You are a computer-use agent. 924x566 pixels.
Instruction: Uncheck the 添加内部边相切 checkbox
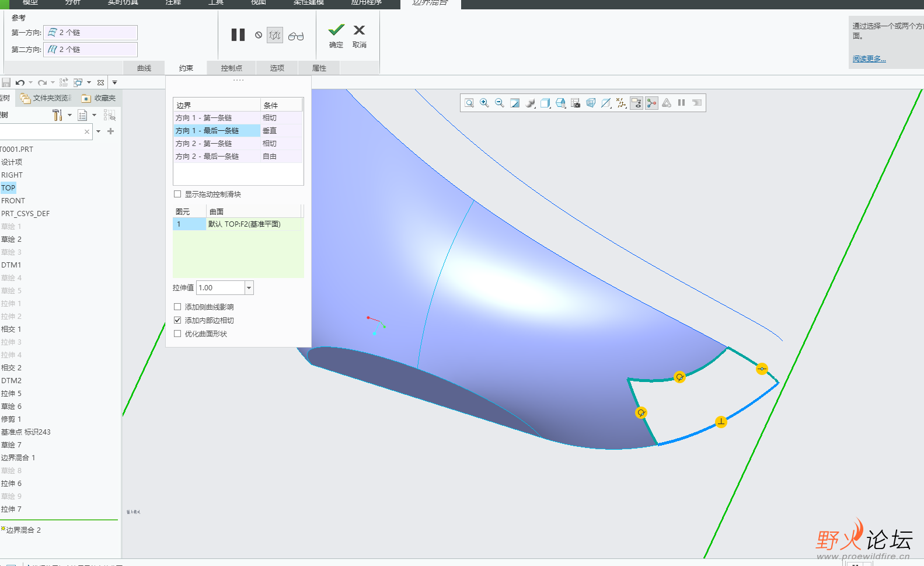(x=177, y=320)
